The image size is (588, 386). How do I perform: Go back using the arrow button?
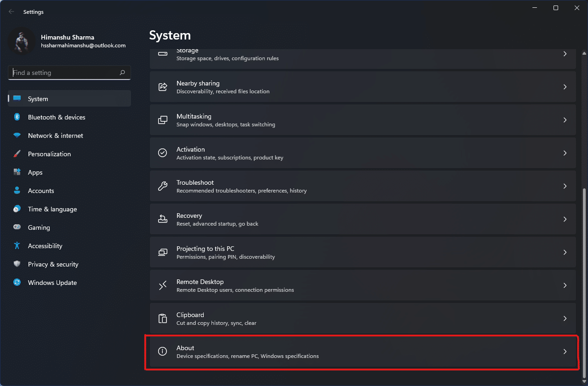11,12
